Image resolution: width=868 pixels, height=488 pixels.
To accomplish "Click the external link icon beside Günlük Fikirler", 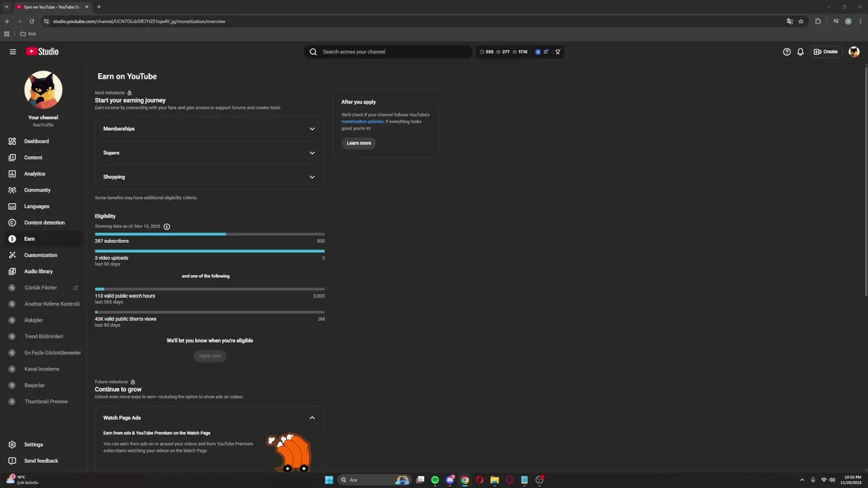I will [x=75, y=288].
